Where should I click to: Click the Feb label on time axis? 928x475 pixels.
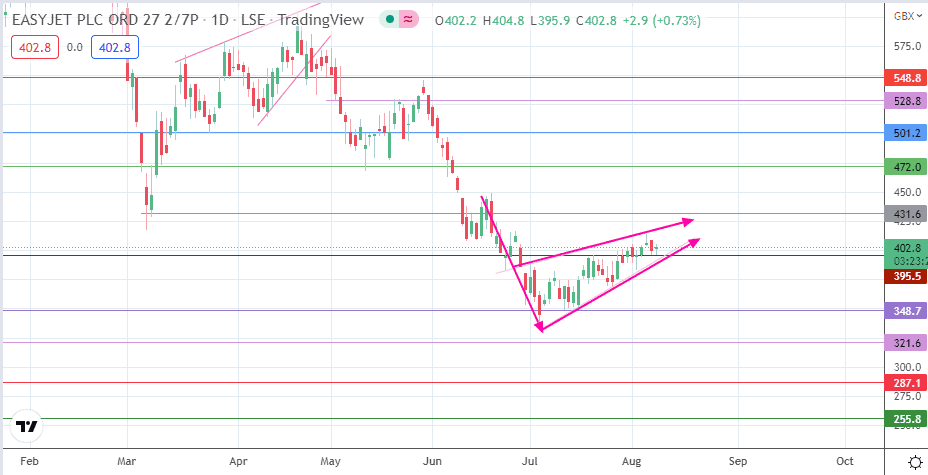click(30, 461)
